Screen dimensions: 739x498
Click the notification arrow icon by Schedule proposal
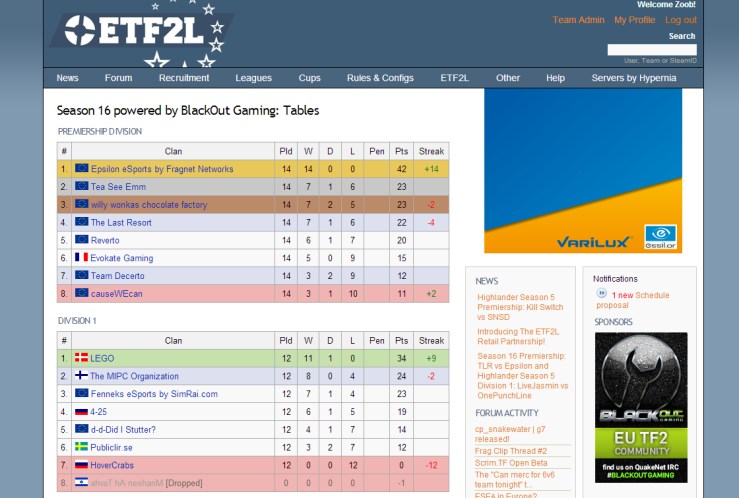602,294
